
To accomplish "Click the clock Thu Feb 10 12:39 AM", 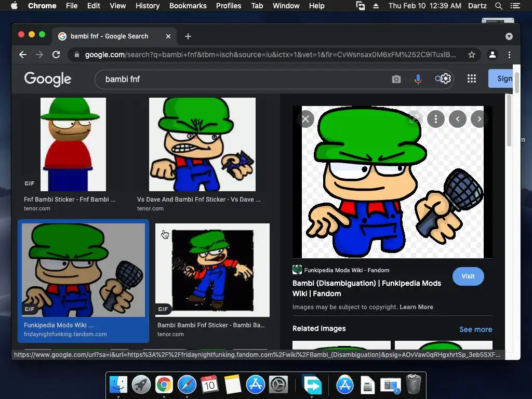I will (x=425, y=6).
